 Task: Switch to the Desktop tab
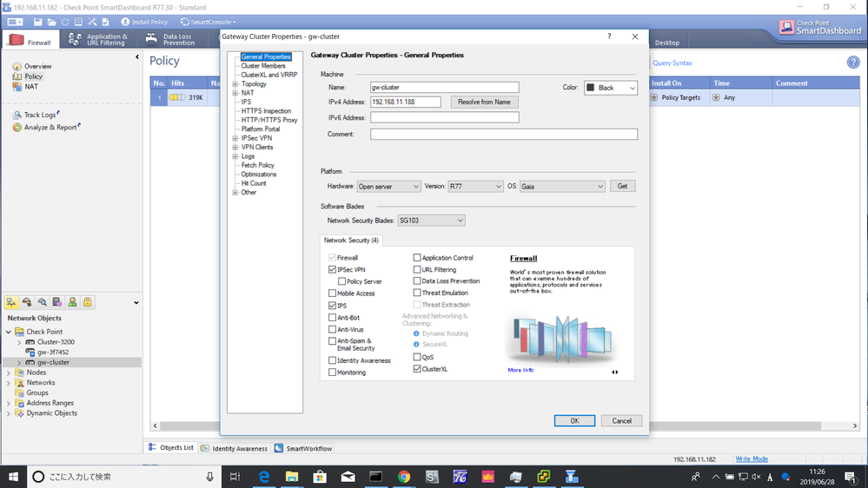tap(667, 43)
